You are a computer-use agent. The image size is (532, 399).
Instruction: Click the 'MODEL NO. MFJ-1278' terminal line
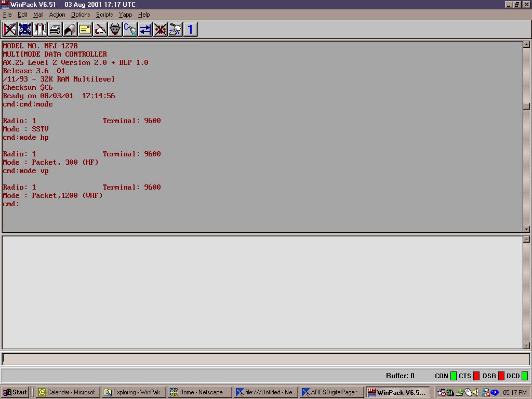click(40, 46)
